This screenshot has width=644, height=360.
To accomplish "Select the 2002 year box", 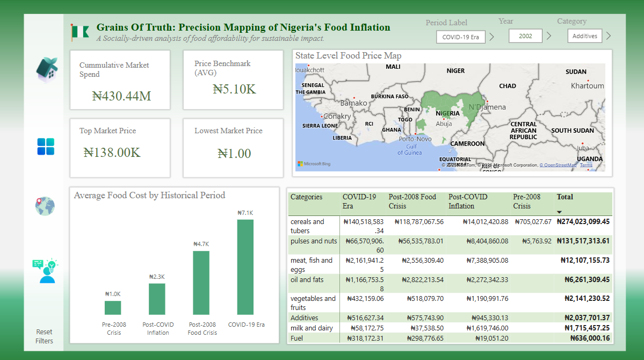I will [x=525, y=36].
